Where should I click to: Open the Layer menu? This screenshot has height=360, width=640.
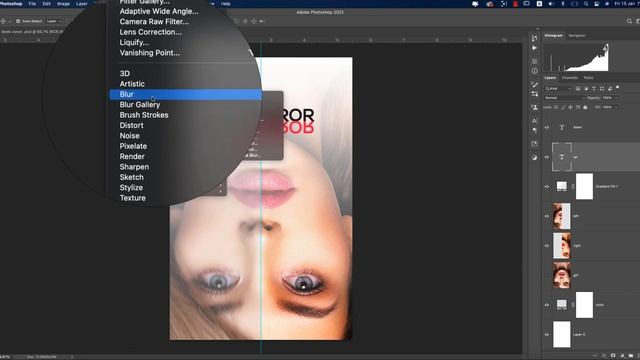[x=82, y=4]
